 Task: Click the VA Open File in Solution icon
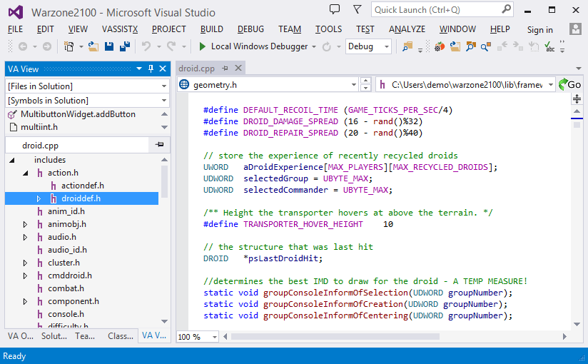[x=455, y=46]
